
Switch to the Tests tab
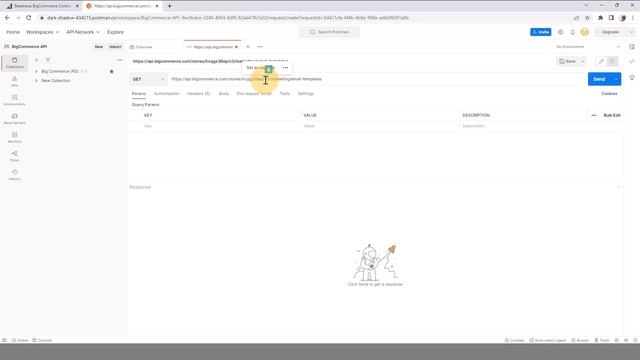[284, 93]
